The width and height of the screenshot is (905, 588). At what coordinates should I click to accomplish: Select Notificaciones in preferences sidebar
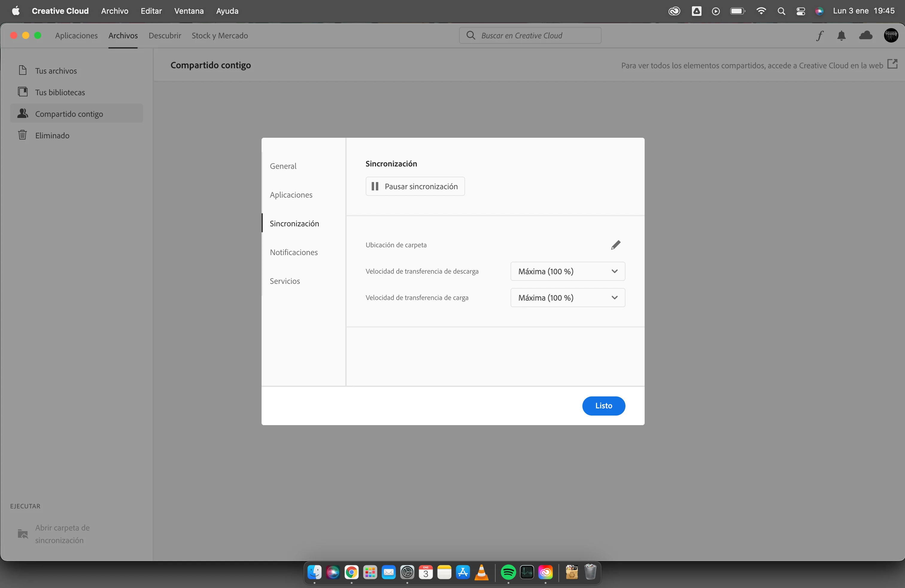click(x=294, y=252)
